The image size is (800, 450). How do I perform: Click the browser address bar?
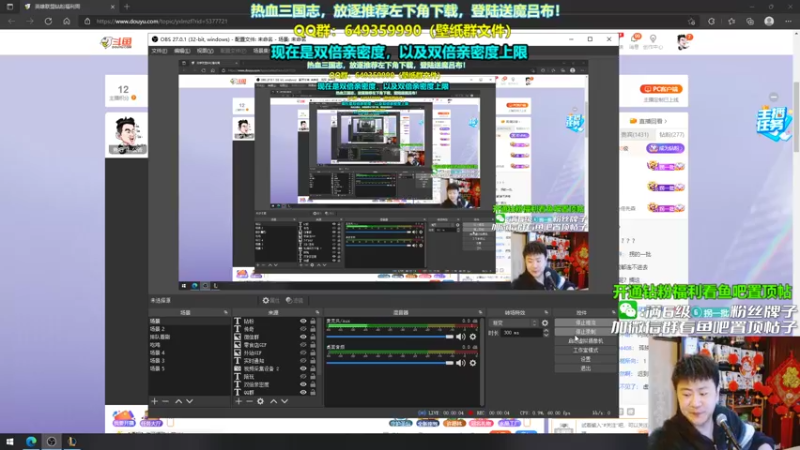[x=390, y=21]
